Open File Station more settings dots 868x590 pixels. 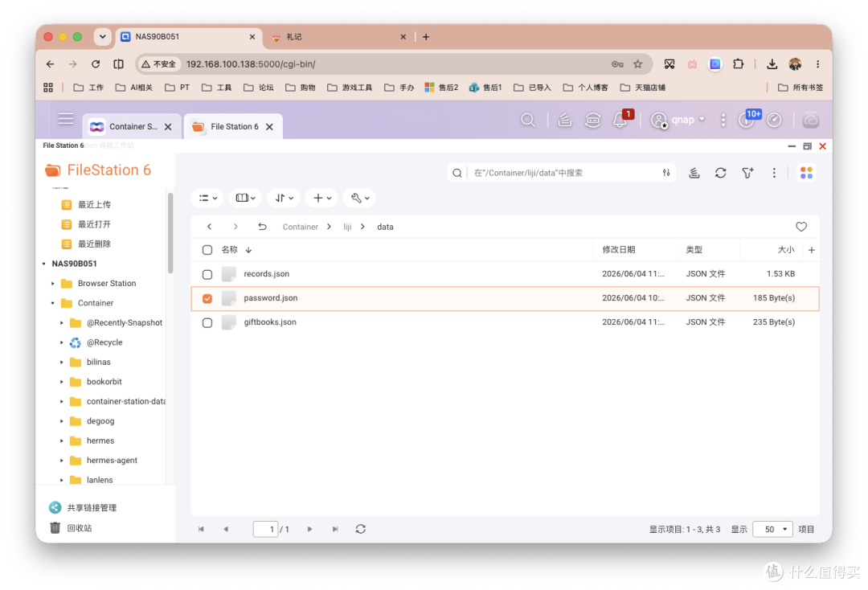tap(774, 173)
